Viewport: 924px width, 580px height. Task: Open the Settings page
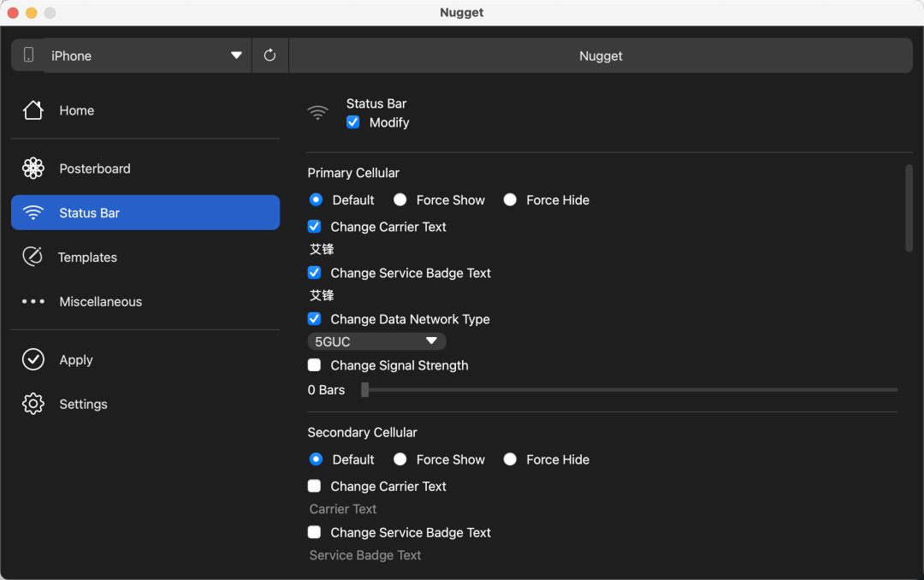pyautogui.click(x=145, y=404)
